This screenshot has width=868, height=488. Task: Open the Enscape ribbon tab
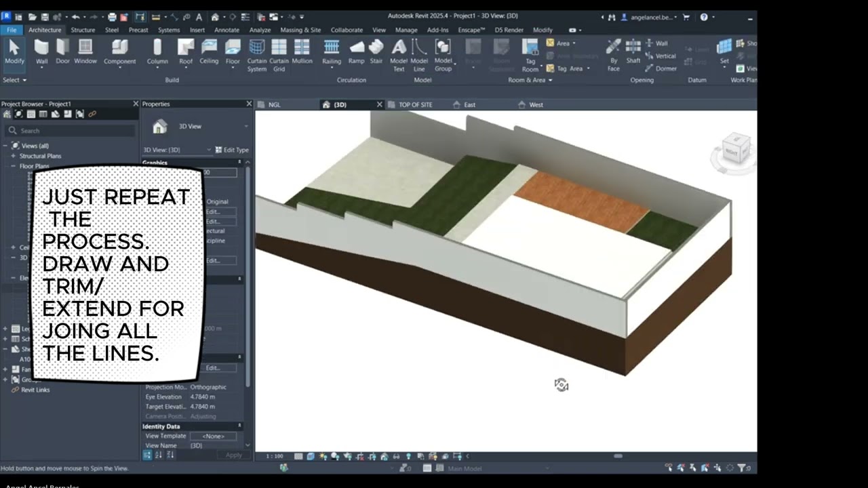point(471,30)
